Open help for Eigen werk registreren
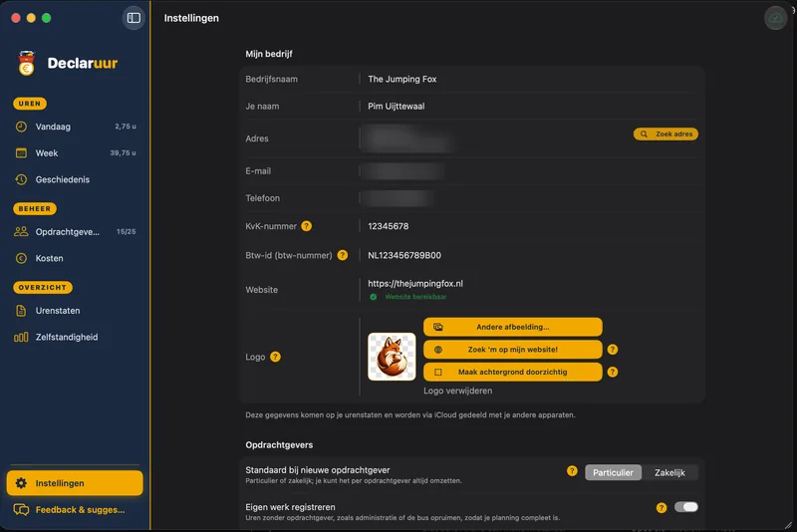 pos(662,508)
